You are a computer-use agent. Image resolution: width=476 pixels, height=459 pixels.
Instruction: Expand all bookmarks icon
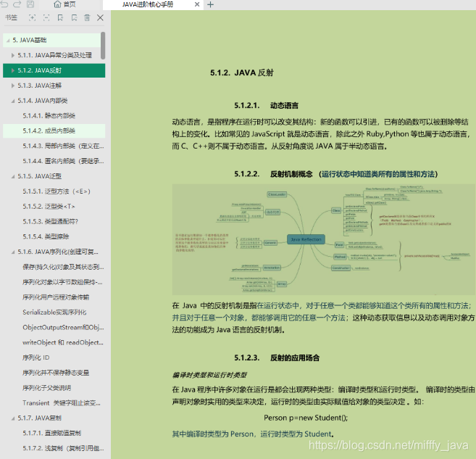32,17
